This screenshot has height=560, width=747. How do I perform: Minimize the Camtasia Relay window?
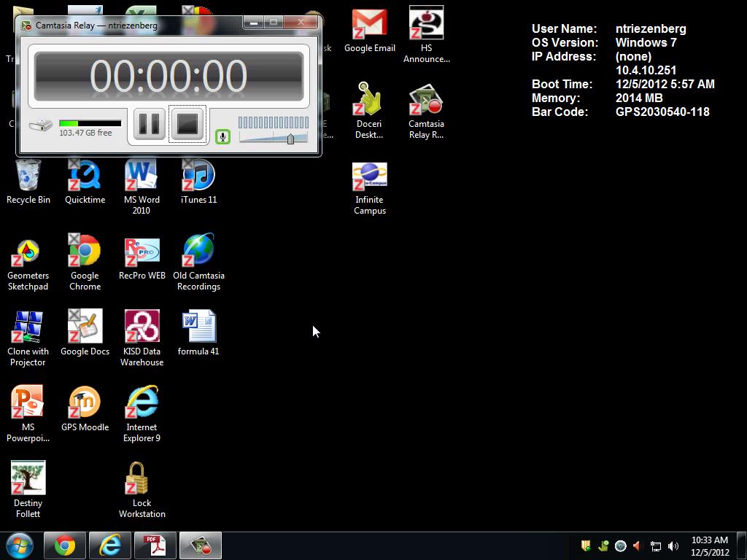[254, 22]
